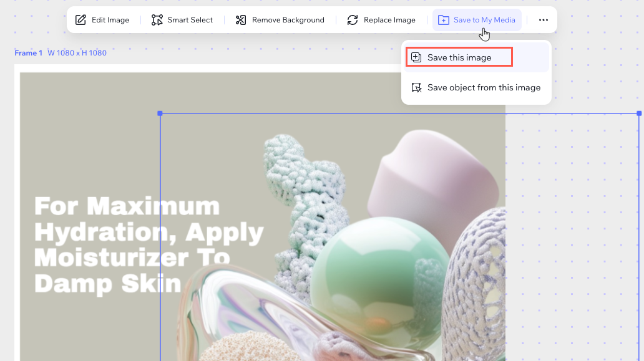Select Smart Select from the toolbar
The height and width of the screenshot is (361, 644).
(x=183, y=19)
